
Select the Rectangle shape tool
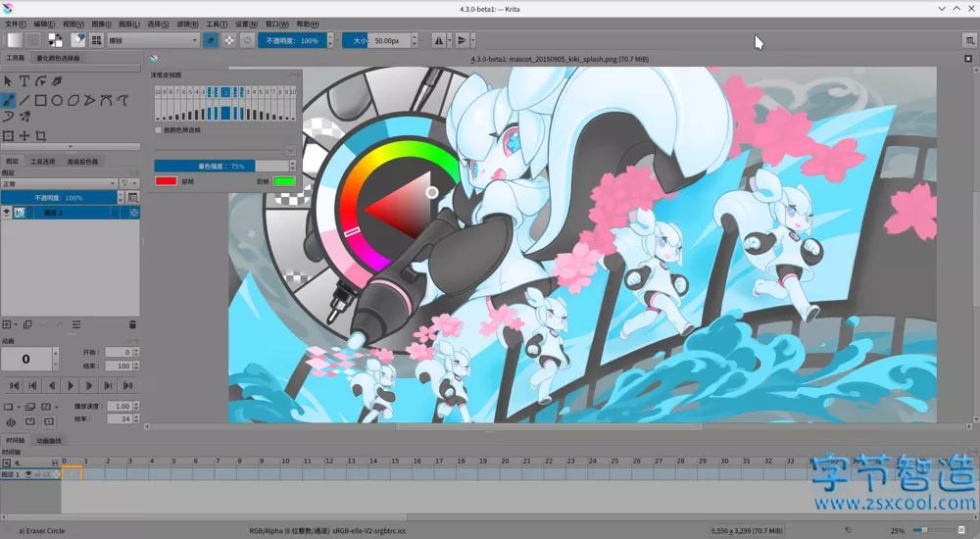[41, 99]
